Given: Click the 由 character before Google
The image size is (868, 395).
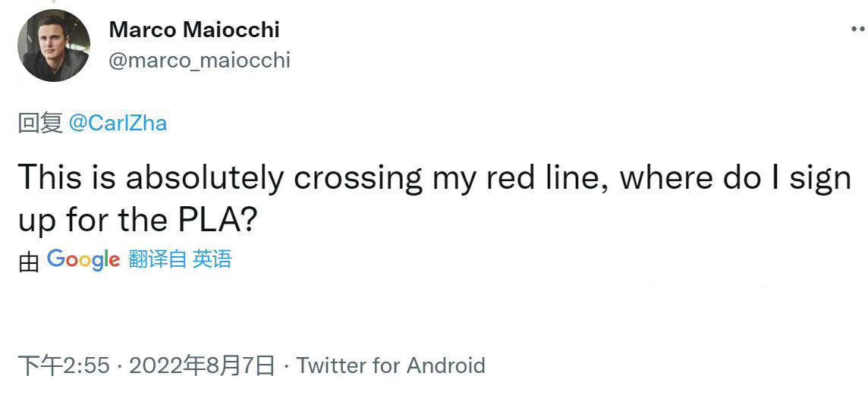Looking at the screenshot, I should 29,262.
